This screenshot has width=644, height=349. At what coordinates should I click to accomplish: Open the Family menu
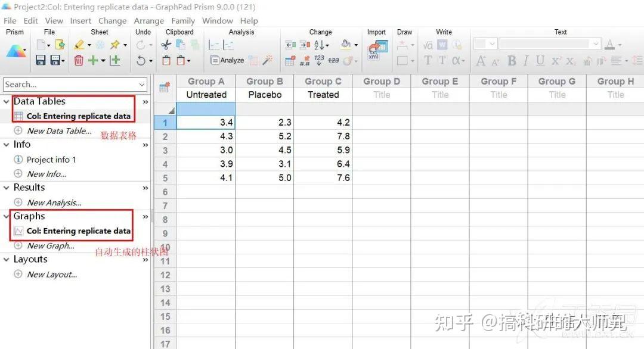[x=183, y=20]
